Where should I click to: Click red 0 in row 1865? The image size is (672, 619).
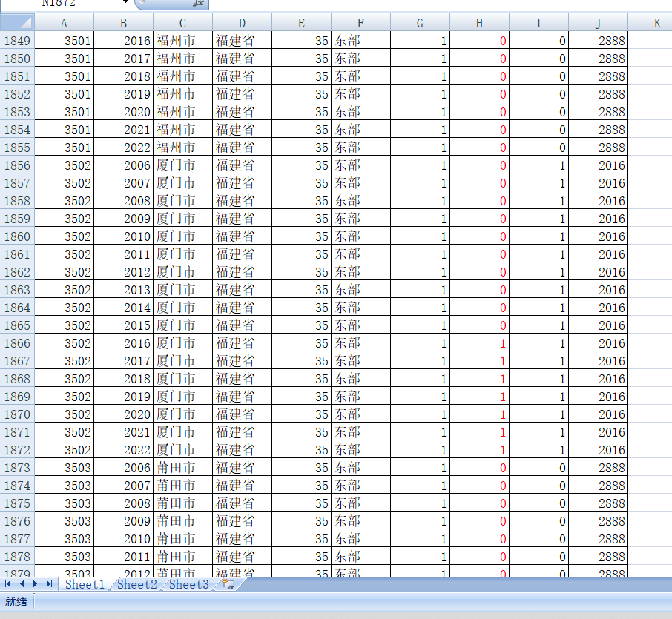click(480, 325)
